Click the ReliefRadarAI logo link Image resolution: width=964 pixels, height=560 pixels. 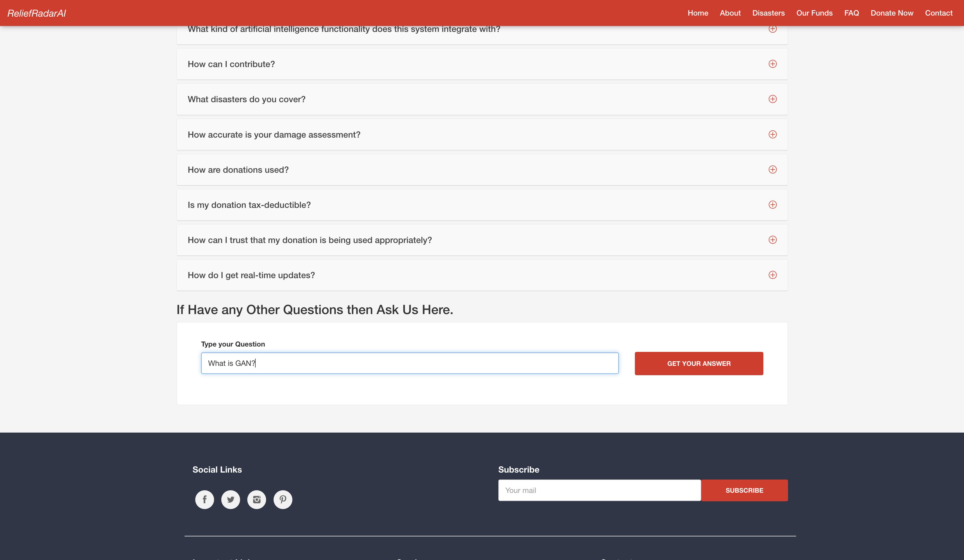click(37, 13)
